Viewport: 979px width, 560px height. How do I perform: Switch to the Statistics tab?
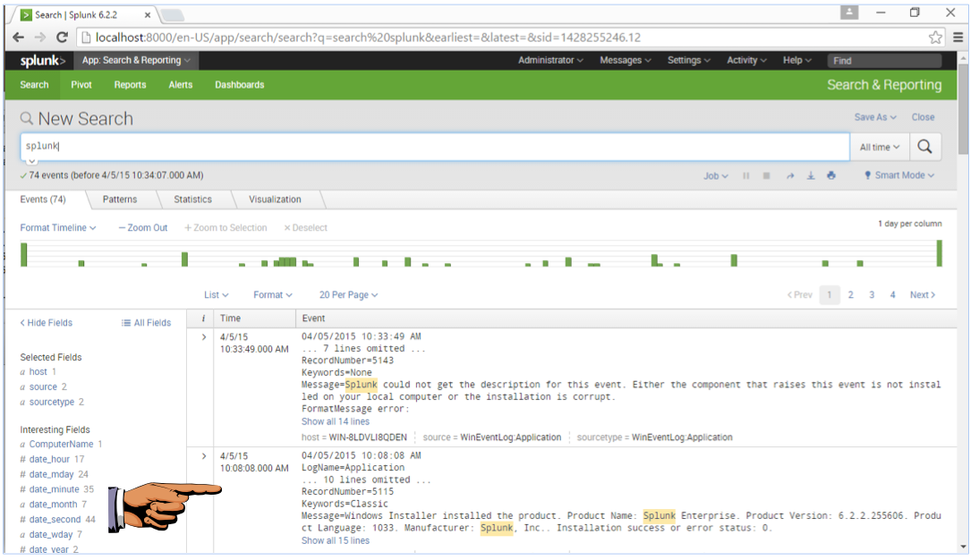tap(192, 199)
